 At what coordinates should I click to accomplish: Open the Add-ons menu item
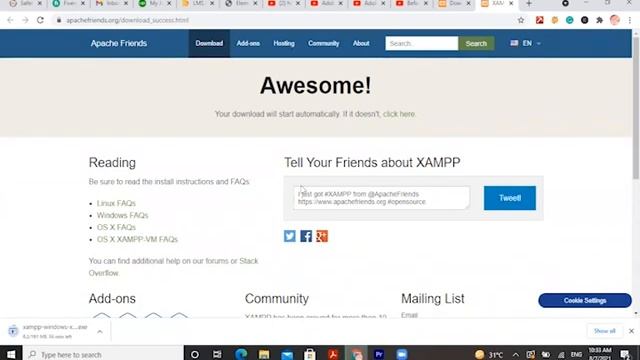tap(248, 43)
